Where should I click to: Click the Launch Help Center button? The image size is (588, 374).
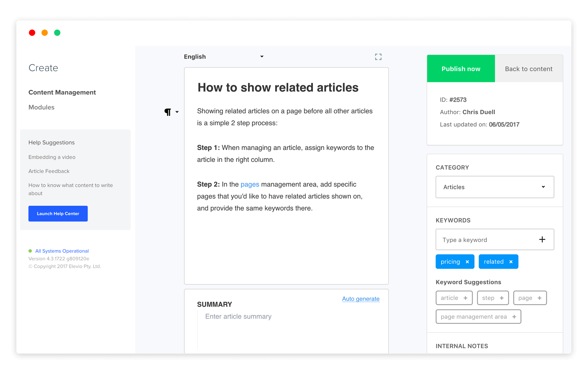tap(58, 214)
